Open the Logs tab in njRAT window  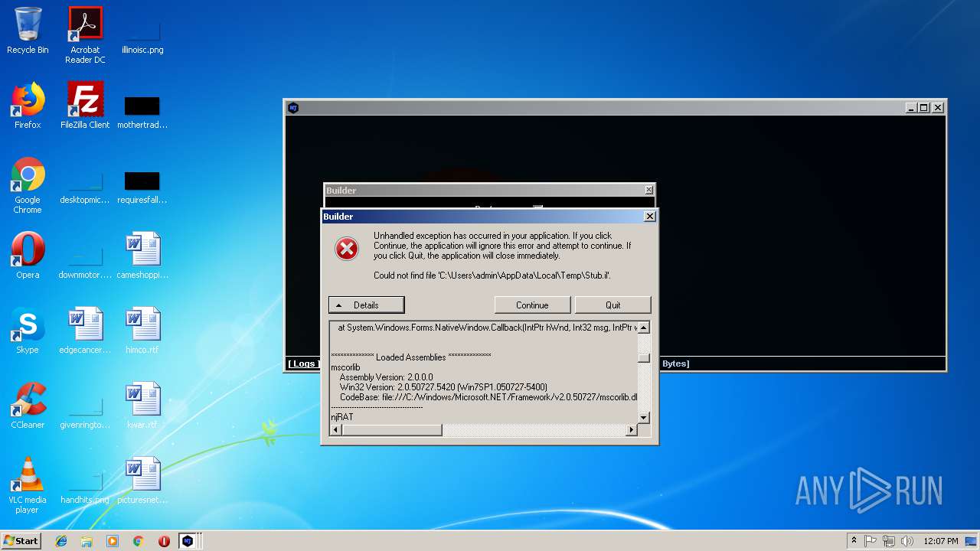(x=303, y=364)
